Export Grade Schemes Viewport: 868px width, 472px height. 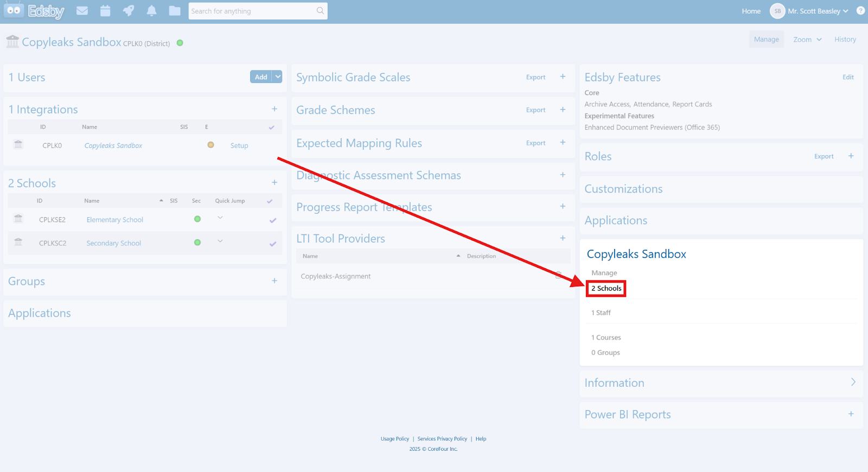[x=535, y=110]
